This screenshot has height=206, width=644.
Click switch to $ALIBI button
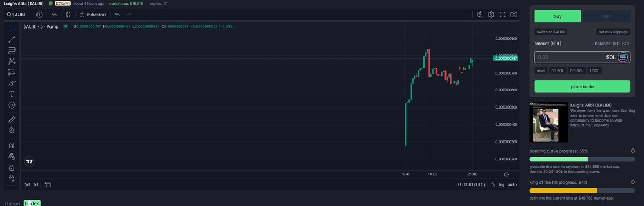[x=550, y=32]
